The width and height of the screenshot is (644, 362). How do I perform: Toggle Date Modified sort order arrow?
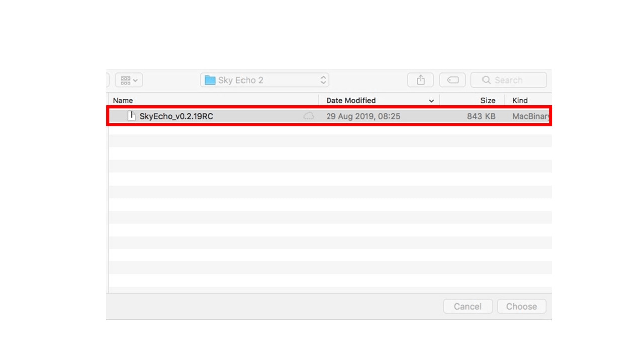431,101
